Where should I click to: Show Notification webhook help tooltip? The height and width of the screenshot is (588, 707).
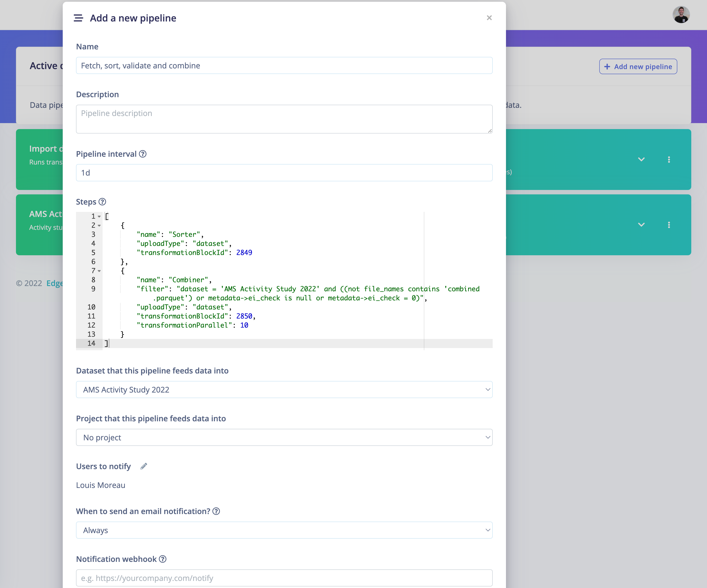point(163,559)
